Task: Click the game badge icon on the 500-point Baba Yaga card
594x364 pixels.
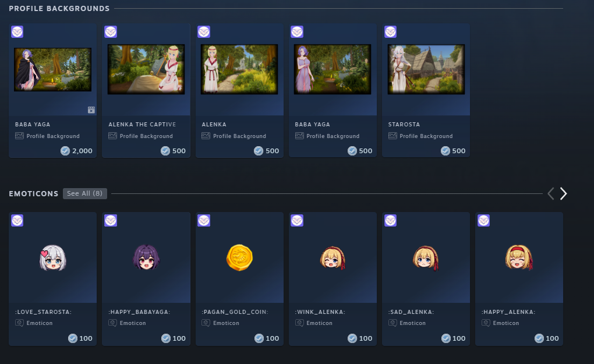Action: coord(297,32)
